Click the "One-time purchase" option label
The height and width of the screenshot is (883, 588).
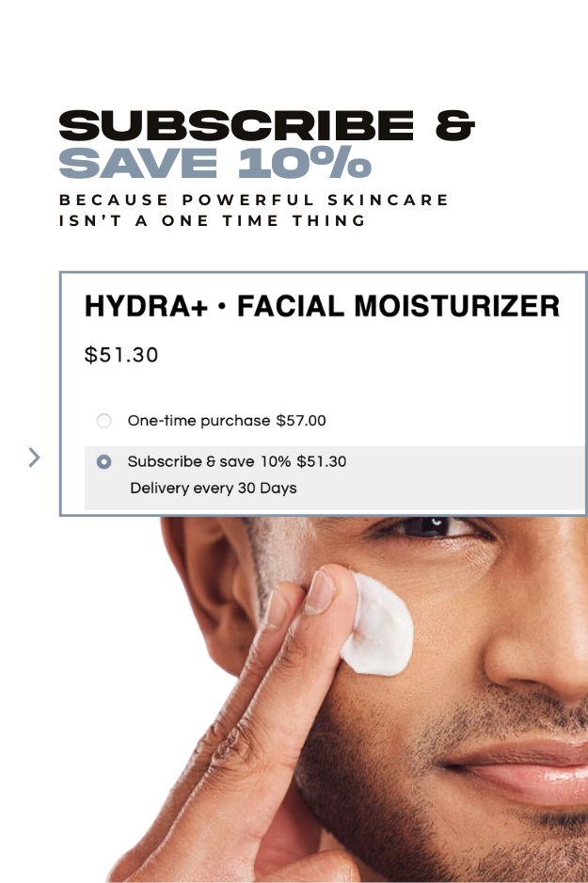(x=199, y=421)
